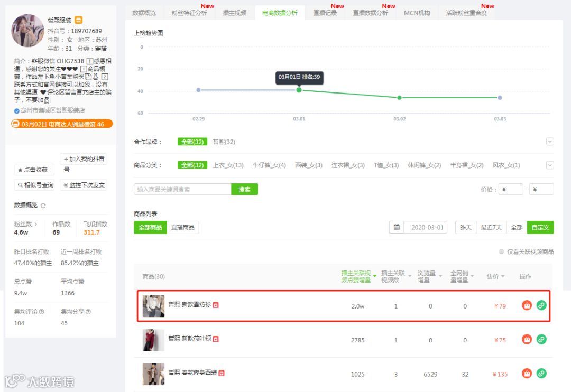The height and width of the screenshot is (392, 571).
Task: Open the calendar icon beside date 2020-03-01
Action: click(x=397, y=227)
